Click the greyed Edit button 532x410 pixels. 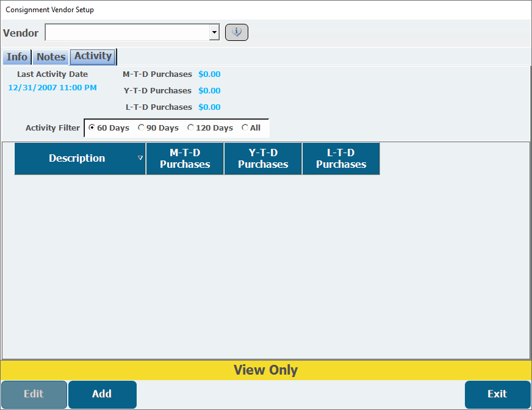click(34, 394)
